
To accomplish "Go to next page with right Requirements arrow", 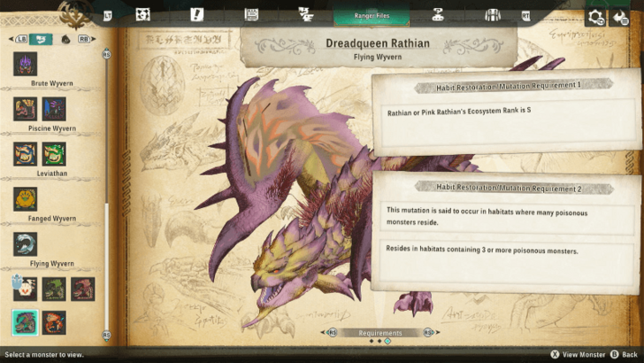I will (427, 333).
